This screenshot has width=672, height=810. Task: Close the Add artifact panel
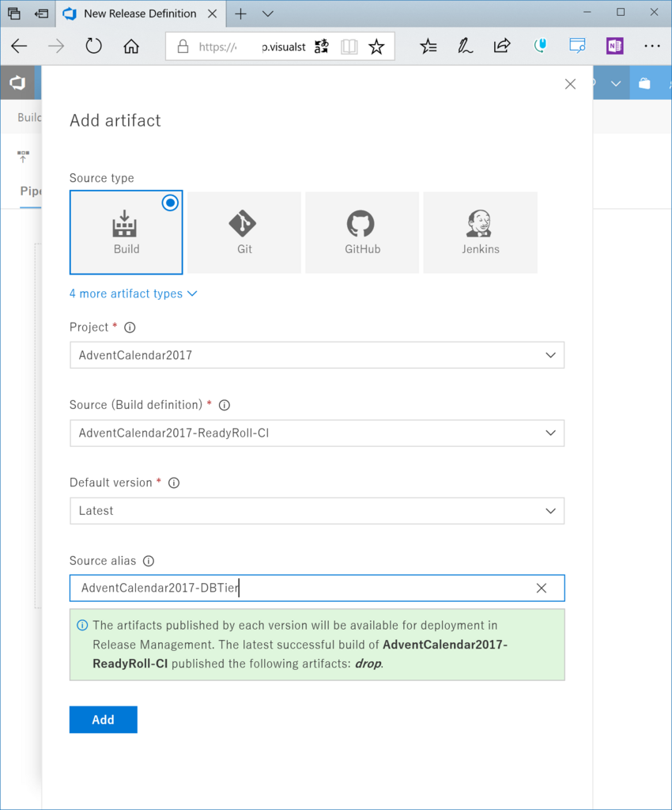[x=570, y=84]
